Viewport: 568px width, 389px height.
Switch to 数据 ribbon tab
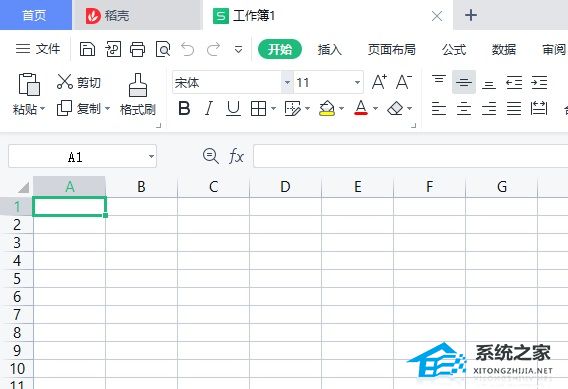[x=504, y=49]
